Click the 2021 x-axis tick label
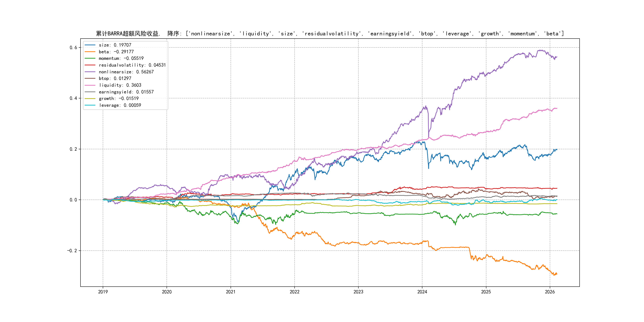This screenshot has height=322, width=644. [x=231, y=292]
